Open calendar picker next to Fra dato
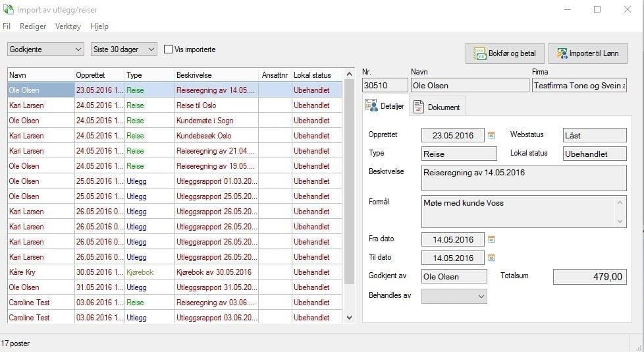 pyautogui.click(x=491, y=239)
